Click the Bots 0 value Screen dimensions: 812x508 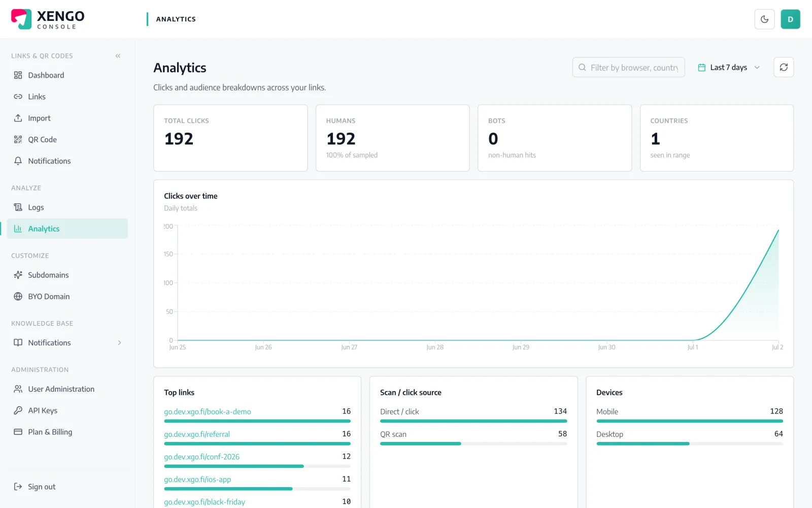tap(493, 139)
